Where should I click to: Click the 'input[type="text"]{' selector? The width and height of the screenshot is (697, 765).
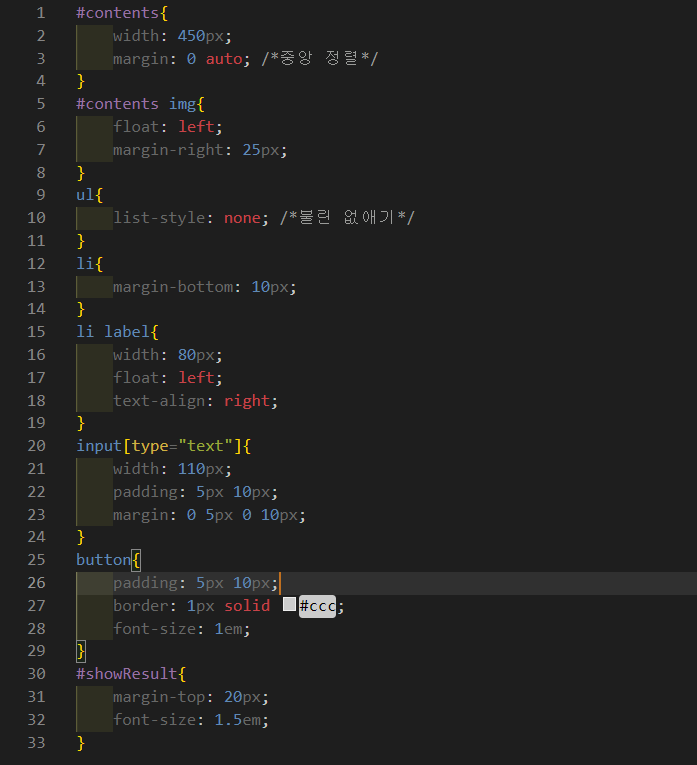163,446
